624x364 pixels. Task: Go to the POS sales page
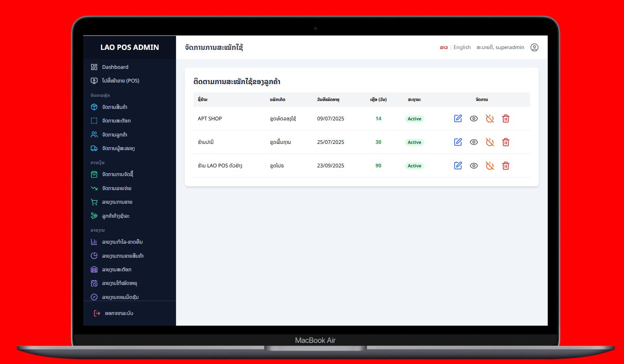120,81
